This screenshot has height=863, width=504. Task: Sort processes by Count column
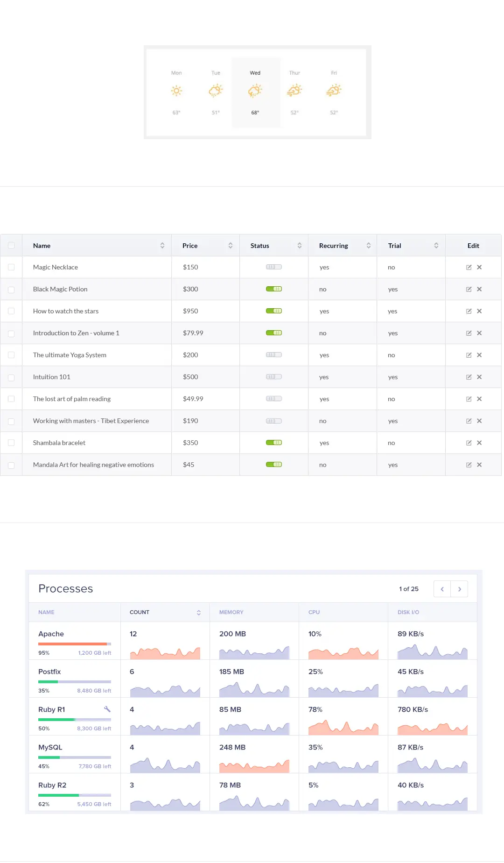click(x=199, y=613)
